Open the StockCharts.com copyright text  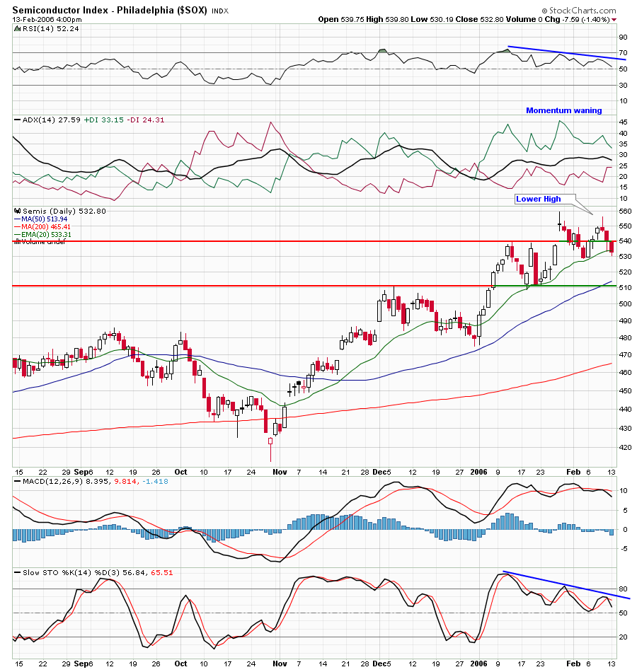point(579,11)
